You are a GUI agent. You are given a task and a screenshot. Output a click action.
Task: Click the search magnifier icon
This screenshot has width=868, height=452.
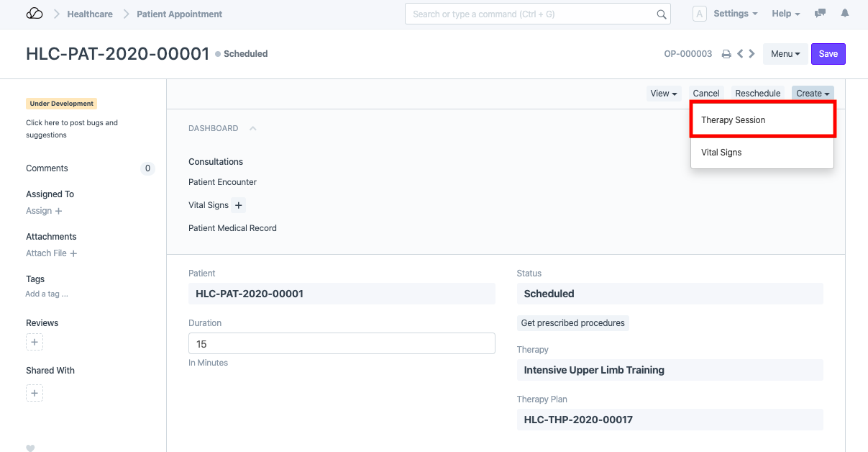(x=661, y=14)
